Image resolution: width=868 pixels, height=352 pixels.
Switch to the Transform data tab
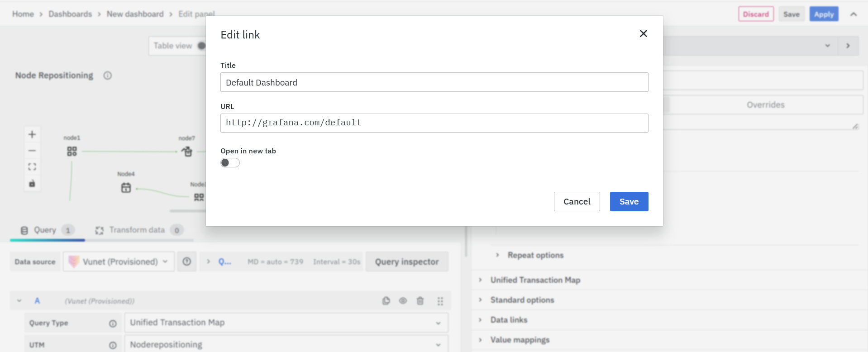[x=137, y=230]
